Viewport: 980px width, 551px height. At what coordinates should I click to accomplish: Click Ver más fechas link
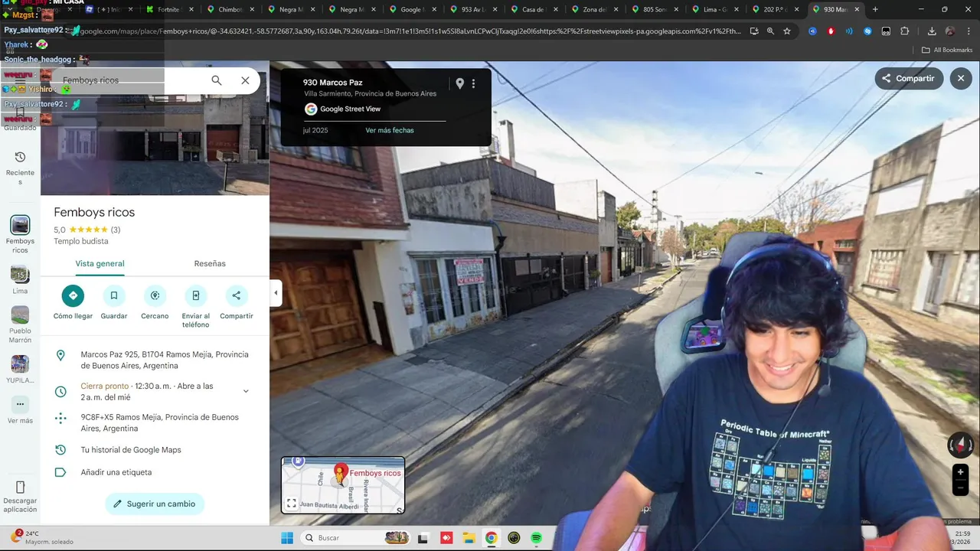390,130
